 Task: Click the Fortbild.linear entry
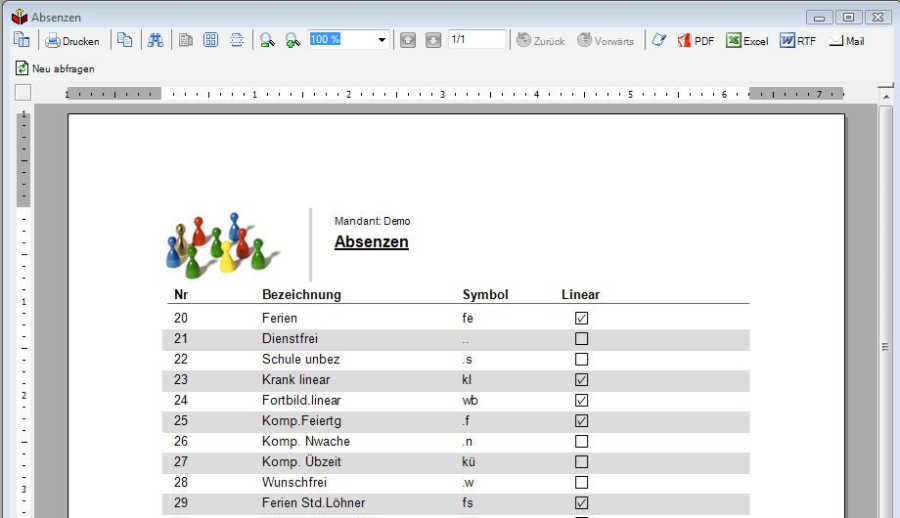301,400
